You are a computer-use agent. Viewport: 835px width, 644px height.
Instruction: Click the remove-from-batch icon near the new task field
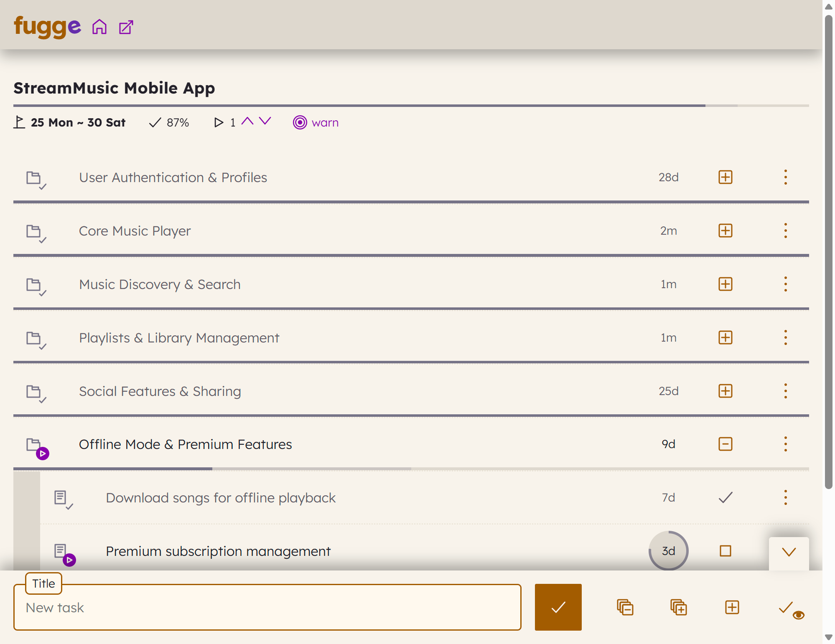[625, 608]
